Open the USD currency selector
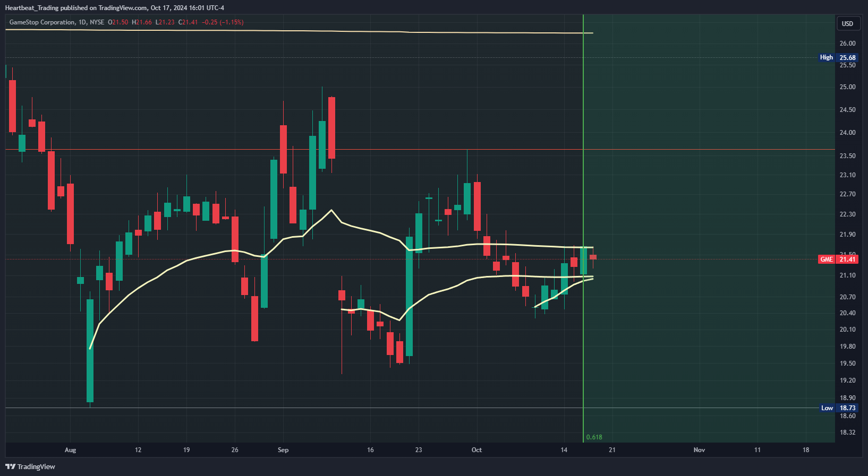The width and height of the screenshot is (868, 476). click(848, 23)
